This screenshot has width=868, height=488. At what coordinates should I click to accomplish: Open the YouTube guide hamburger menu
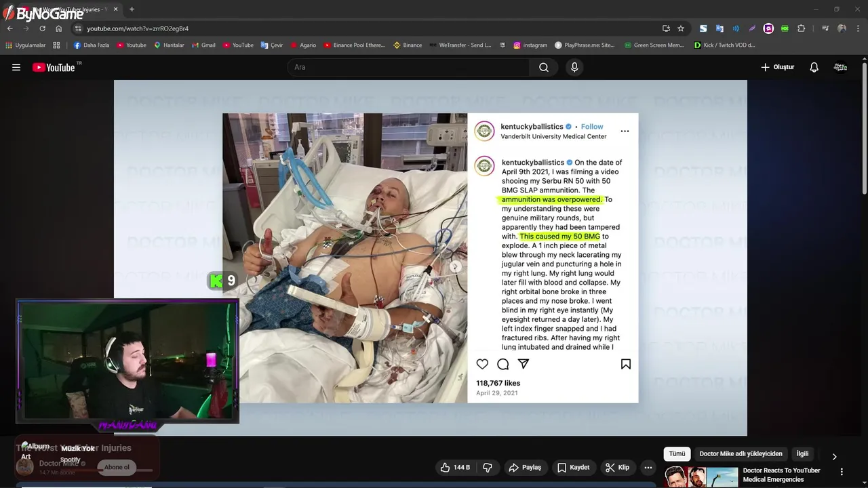(x=16, y=67)
